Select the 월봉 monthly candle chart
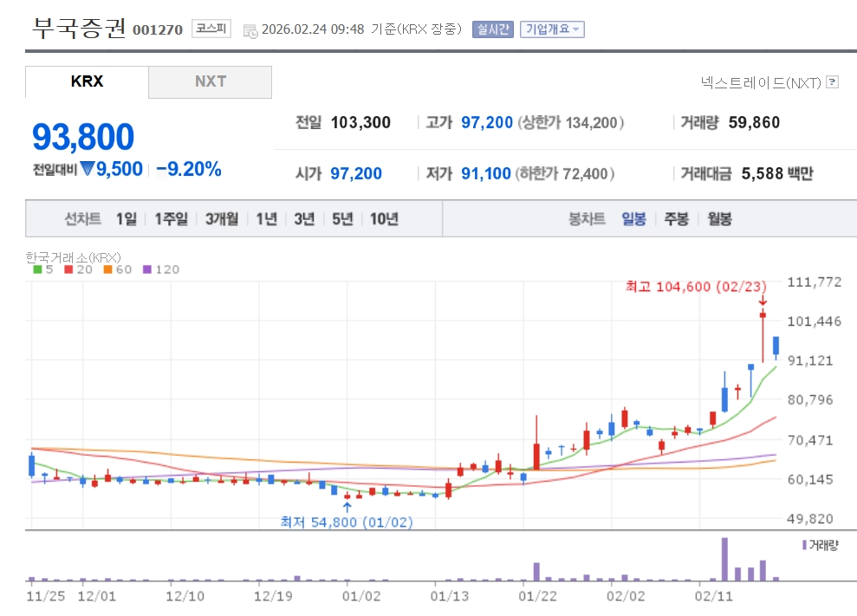This screenshot has height=616, width=857. click(x=719, y=219)
